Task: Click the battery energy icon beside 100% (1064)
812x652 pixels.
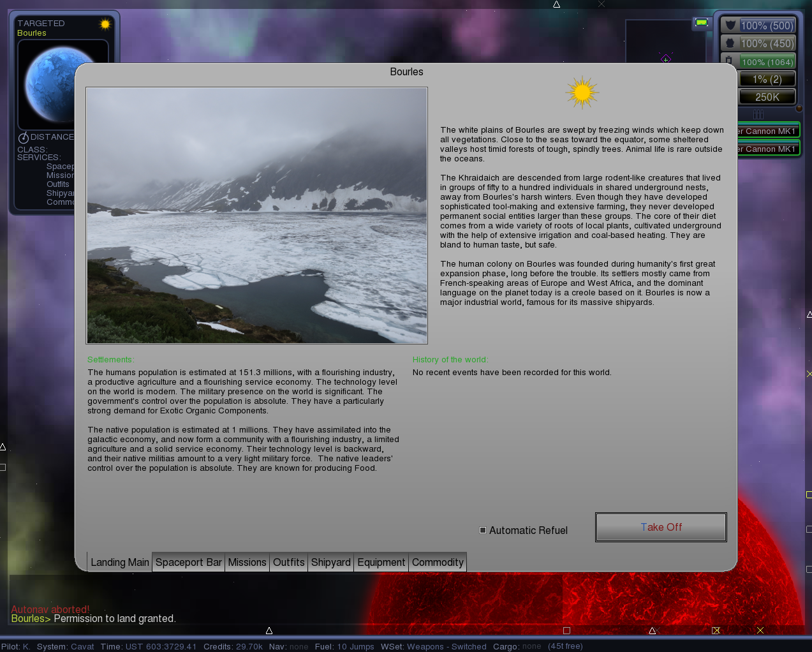Action: (729, 60)
